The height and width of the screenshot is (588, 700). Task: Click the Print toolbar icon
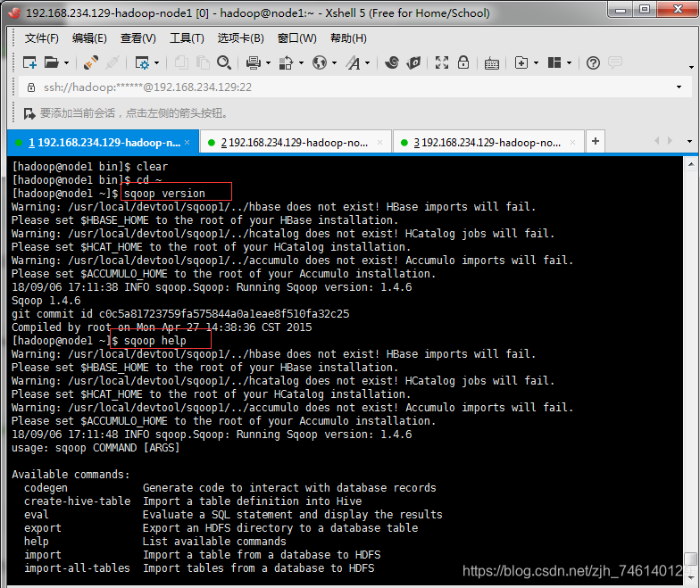tap(254, 62)
